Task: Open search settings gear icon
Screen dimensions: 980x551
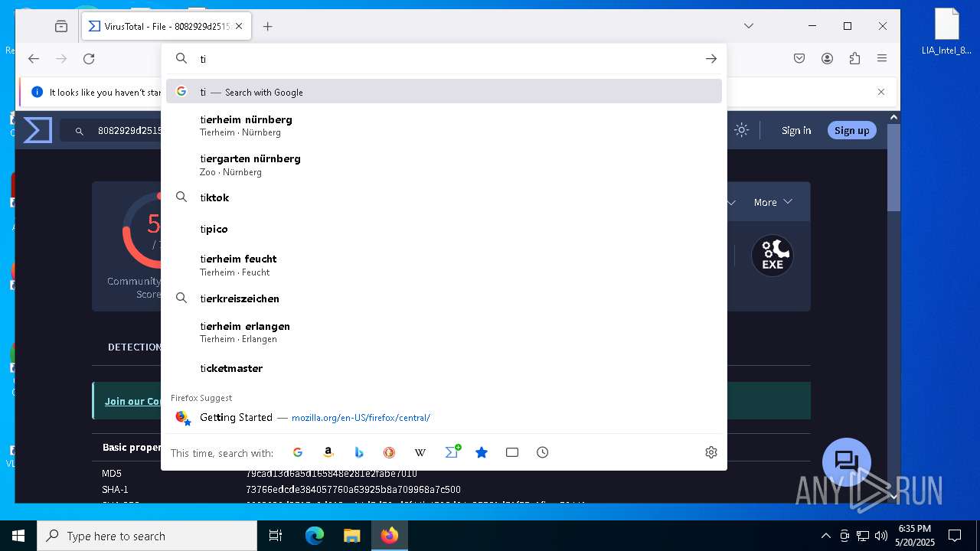Action: coord(711,452)
